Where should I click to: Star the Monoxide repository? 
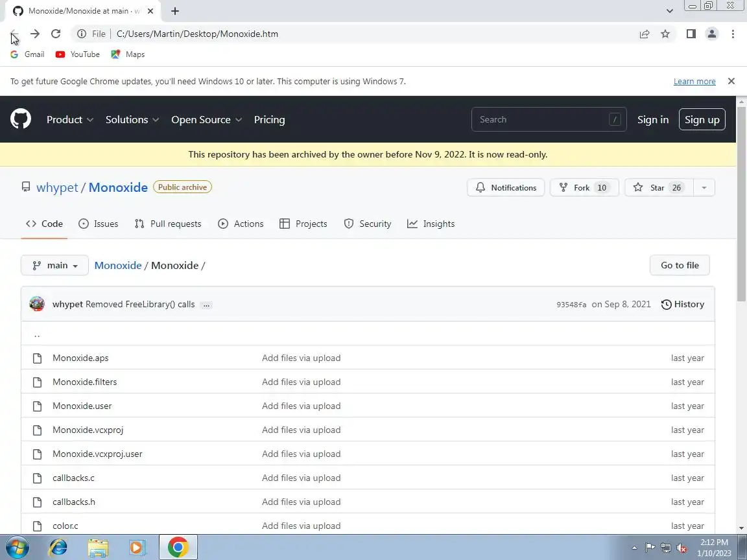(x=659, y=187)
